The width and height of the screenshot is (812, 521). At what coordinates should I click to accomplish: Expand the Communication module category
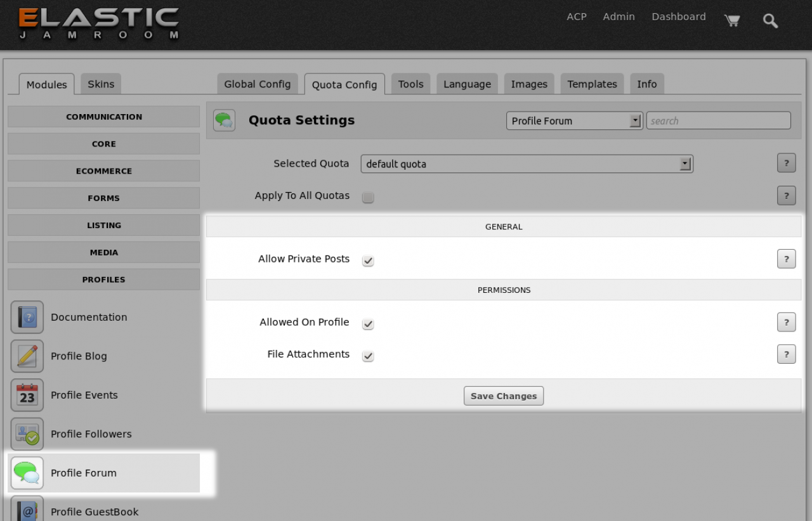104,117
